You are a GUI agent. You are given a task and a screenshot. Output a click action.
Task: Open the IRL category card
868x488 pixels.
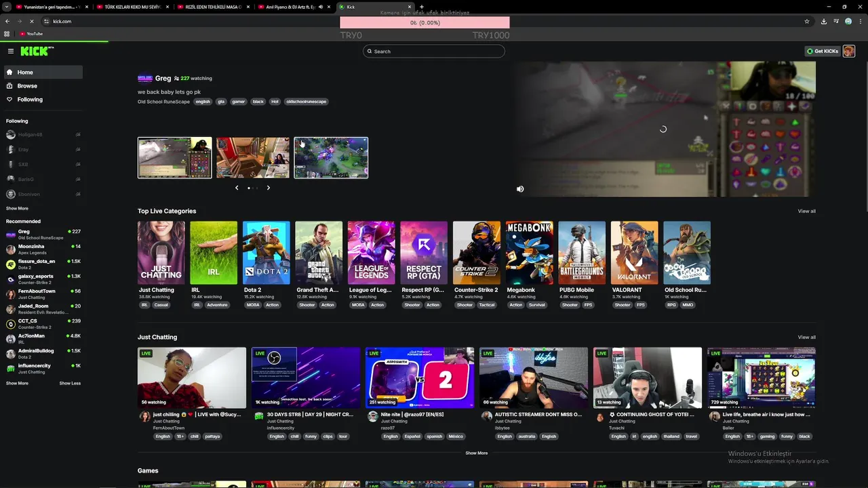pyautogui.click(x=214, y=253)
